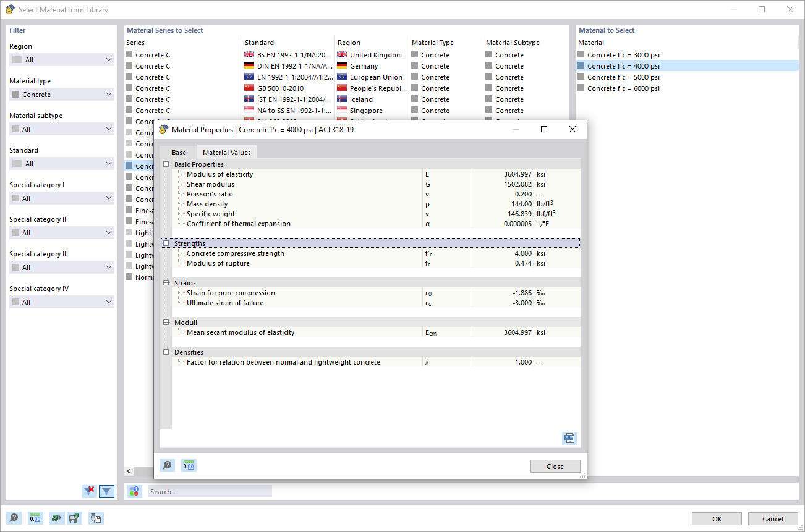Click the colored circles icon beside the search box

[134, 492]
